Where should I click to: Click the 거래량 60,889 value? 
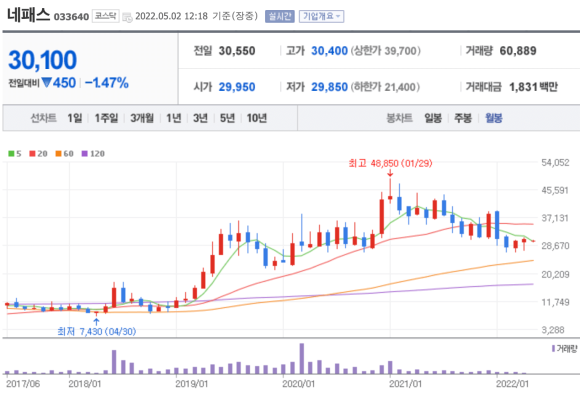click(x=518, y=51)
